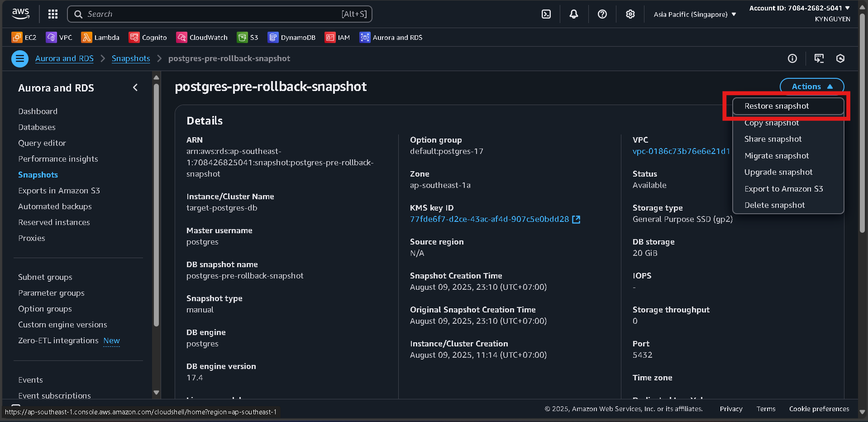Expand the Account ID menu
Viewport: 868px width, 422px height.
799,8
